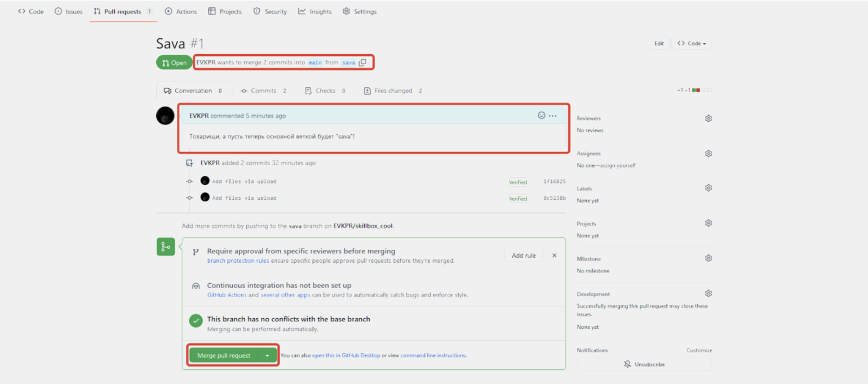The height and width of the screenshot is (384, 868).
Task: Open the Labels gear settings
Action: pyautogui.click(x=708, y=188)
